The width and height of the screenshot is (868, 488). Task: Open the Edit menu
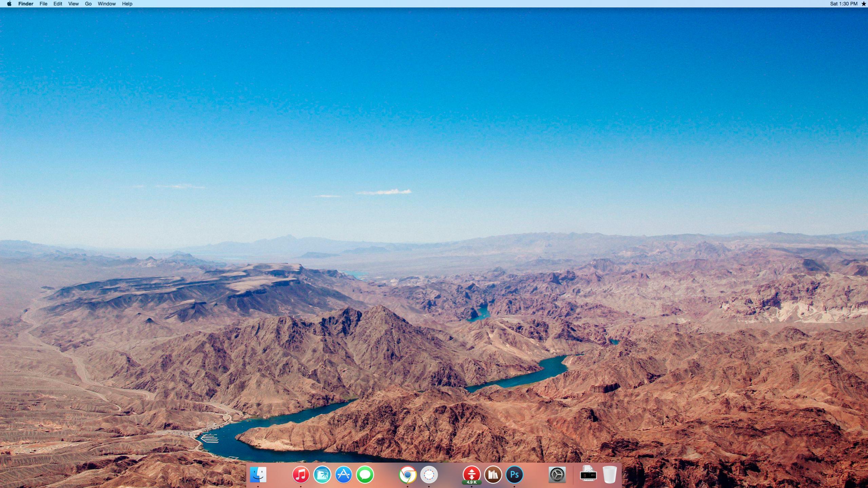pyautogui.click(x=58, y=4)
